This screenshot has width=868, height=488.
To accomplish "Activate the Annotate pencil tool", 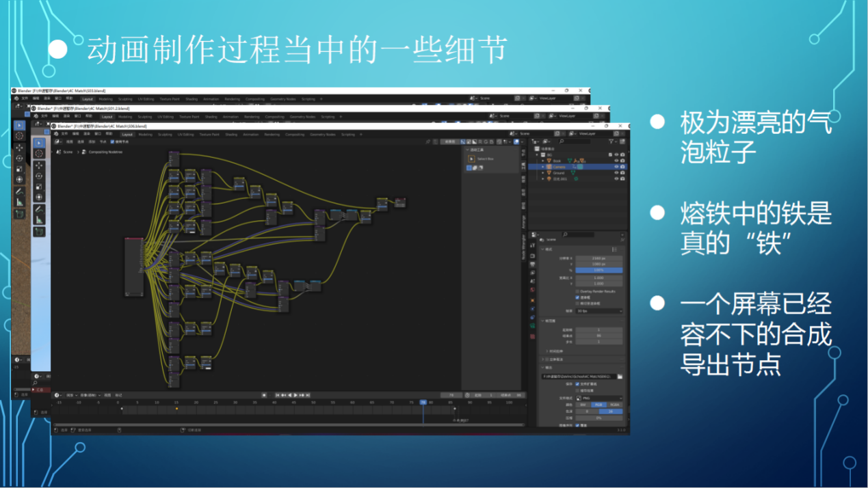I will click(40, 209).
